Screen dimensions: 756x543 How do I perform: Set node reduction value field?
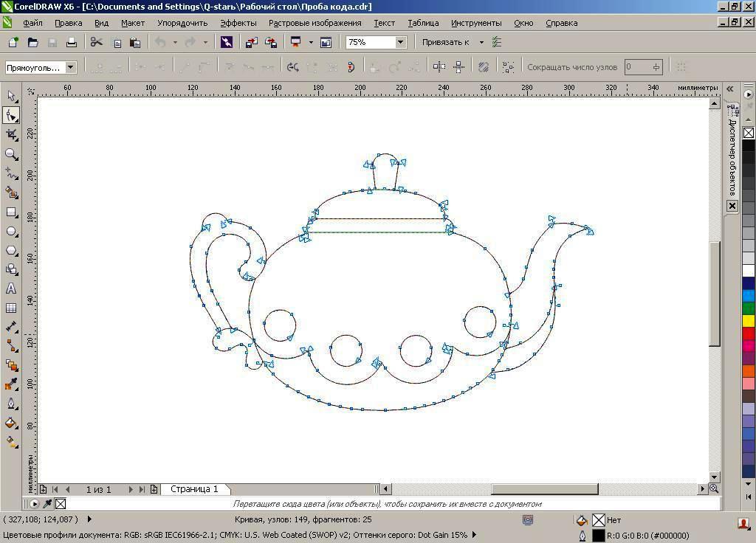[x=643, y=67]
